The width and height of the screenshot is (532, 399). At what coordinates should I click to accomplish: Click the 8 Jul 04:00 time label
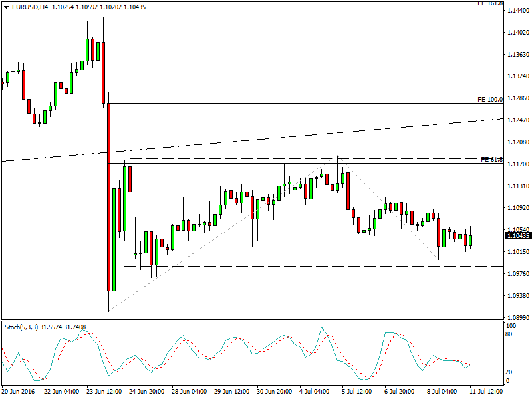pos(442,391)
